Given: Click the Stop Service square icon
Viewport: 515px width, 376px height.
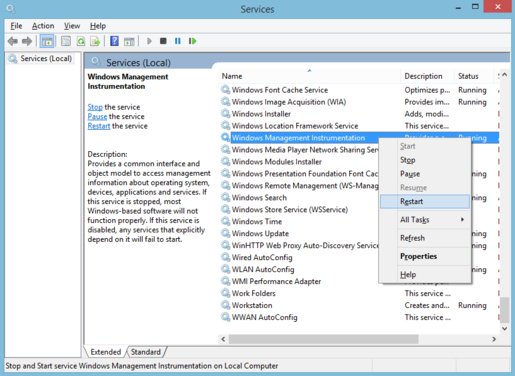Looking at the screenshot, I should [163, 41].
